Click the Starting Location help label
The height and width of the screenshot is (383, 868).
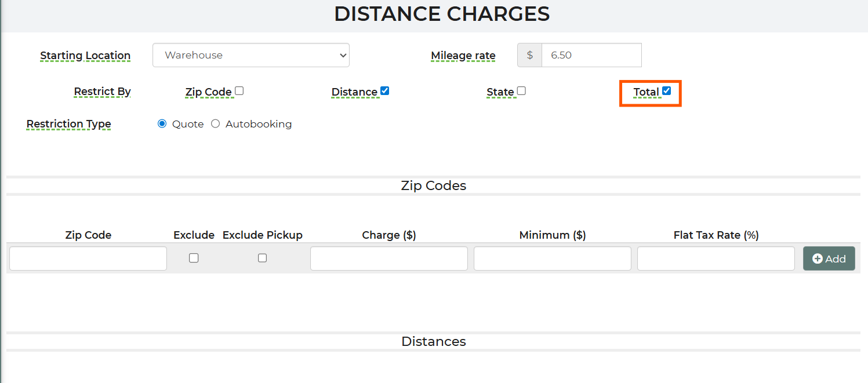click(x=85, y=56)
